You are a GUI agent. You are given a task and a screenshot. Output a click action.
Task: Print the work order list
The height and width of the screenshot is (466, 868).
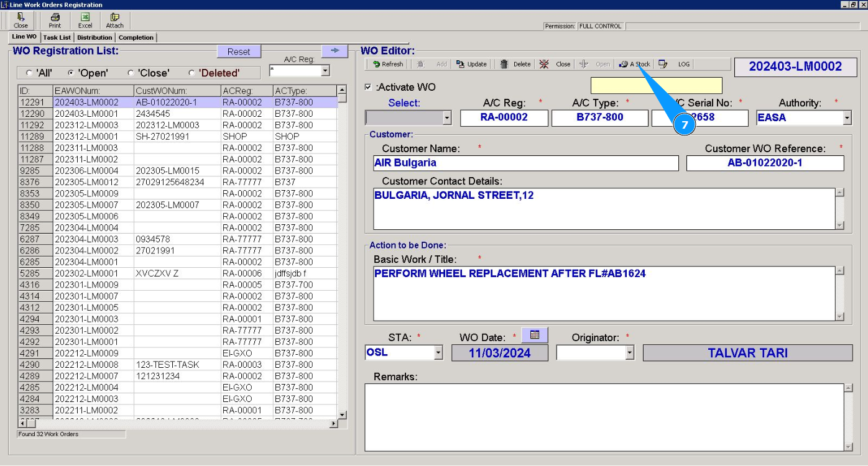coord(55,21)
